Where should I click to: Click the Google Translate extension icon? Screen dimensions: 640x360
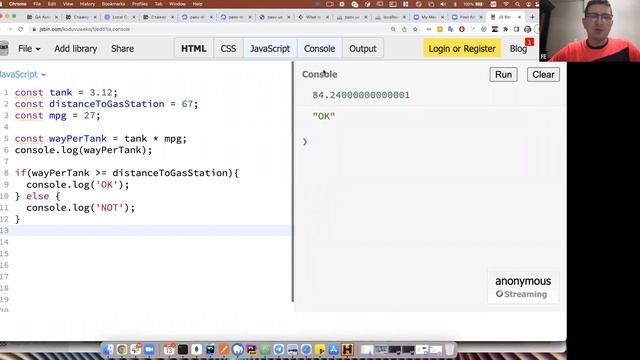451,29
